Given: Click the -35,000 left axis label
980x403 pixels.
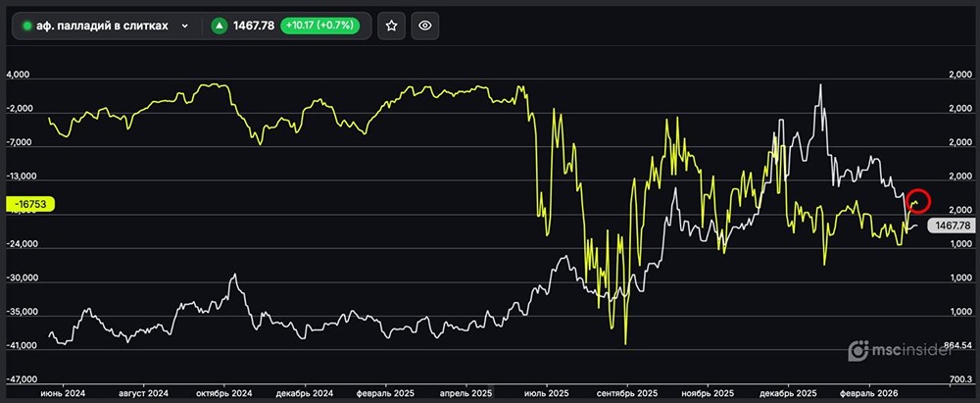Looking at the screenshot, I should pos(21,312).
